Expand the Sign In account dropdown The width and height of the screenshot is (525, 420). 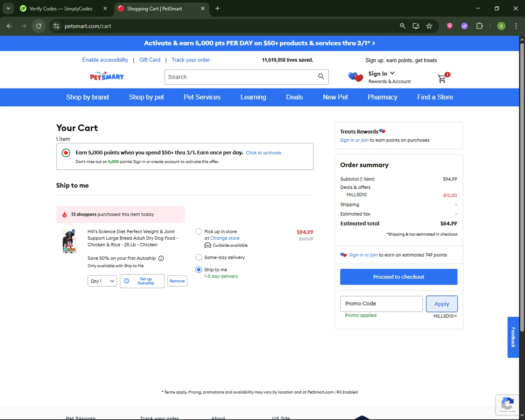381,73
